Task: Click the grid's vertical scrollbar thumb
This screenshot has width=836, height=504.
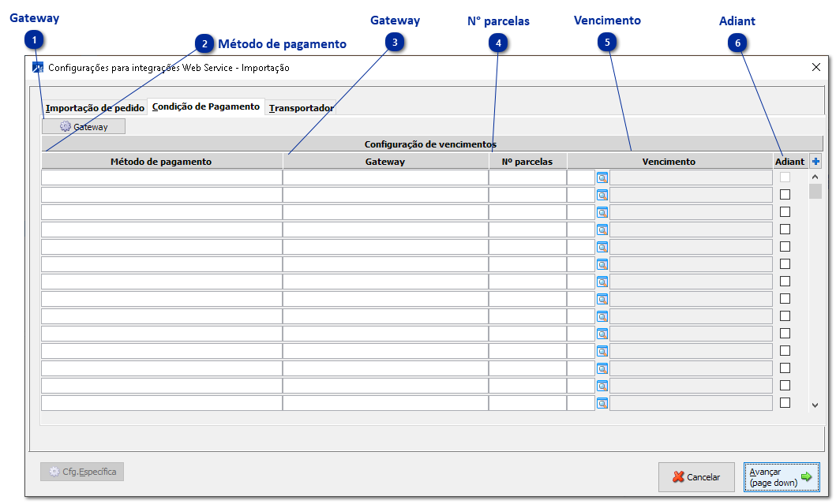Action: click(x=815, y=191)
